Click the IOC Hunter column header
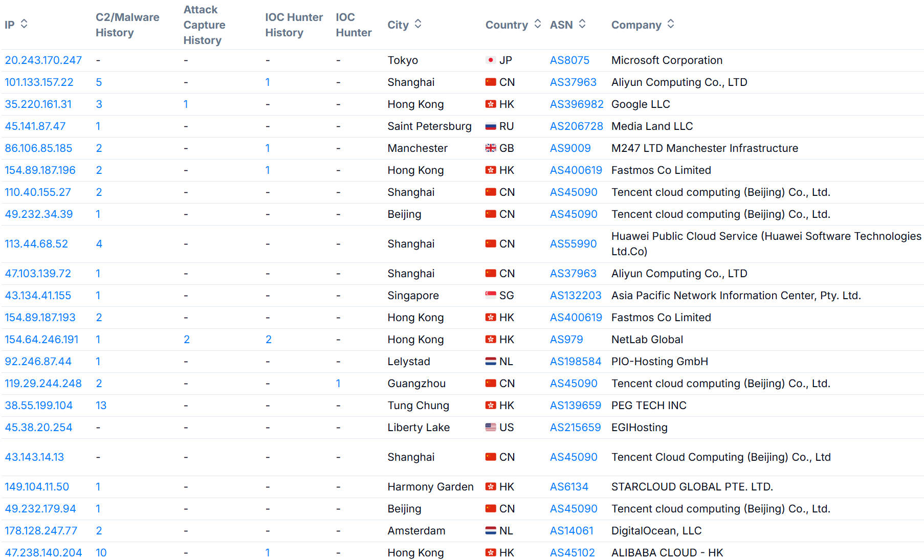Screen dimensions: 924x560 pyautogui.click(x=353, y=25)
